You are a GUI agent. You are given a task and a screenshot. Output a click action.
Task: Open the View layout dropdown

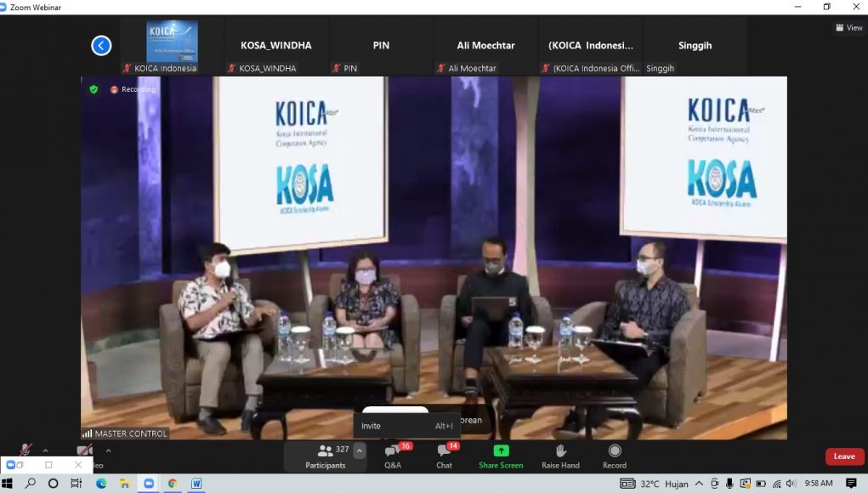pos(848,28)
